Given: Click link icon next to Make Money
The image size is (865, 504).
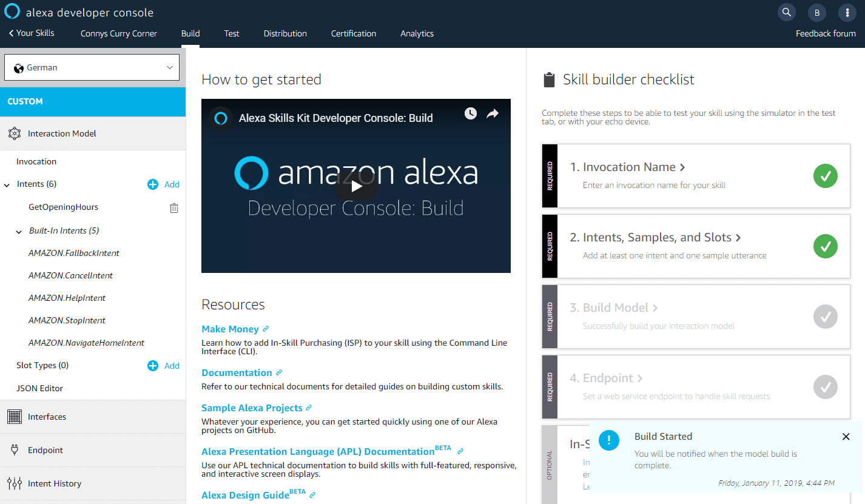Looking at the screenshot, I should [x=265, y=329].
